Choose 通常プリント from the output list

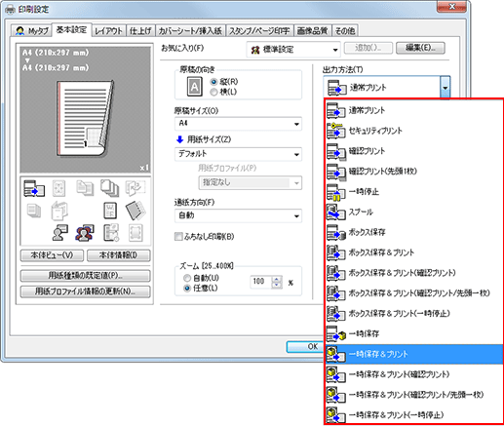coord(414,110)
